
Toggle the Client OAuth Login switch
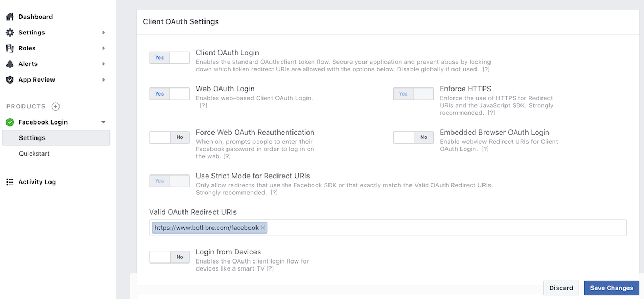(170, 57)
